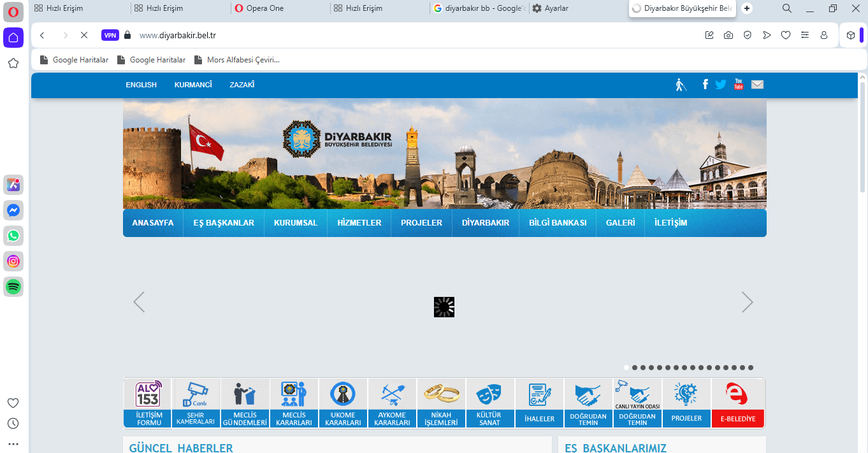
Task: Open the ANASAYFA menu
Action: click(x=153, y=223)
